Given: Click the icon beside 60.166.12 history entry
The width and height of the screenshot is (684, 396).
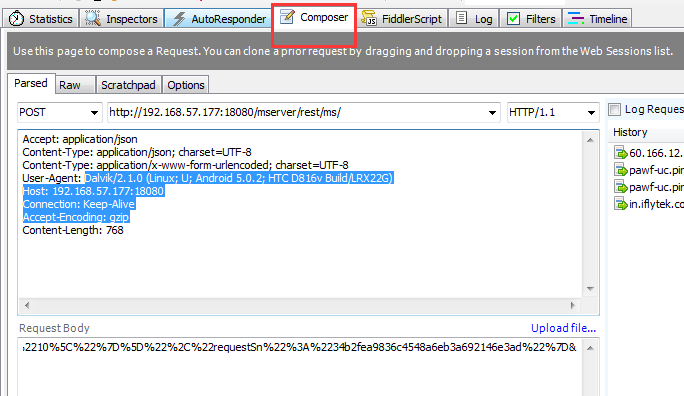Looking at the screenshot, I should (x=621, y=153).
